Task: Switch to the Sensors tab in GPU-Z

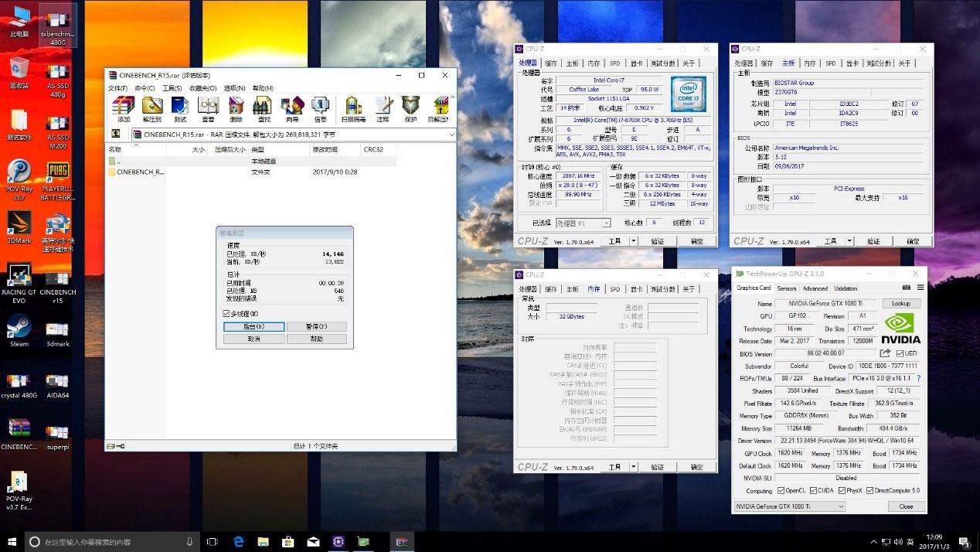Action: coord(786,288)
